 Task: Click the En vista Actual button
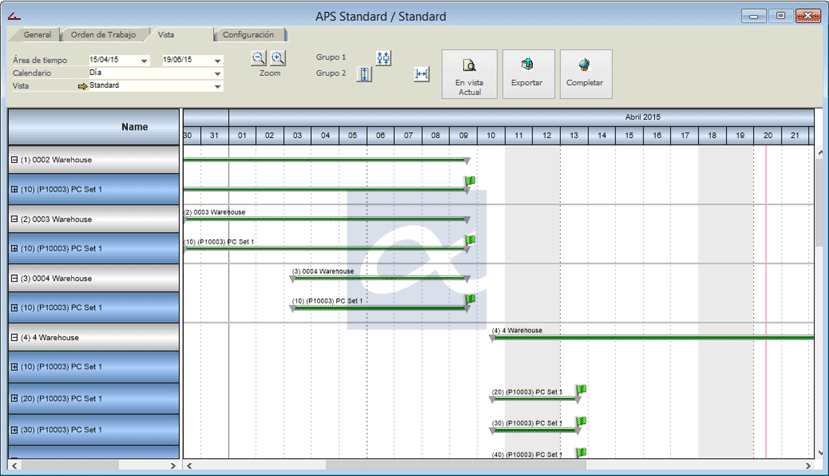468,74
